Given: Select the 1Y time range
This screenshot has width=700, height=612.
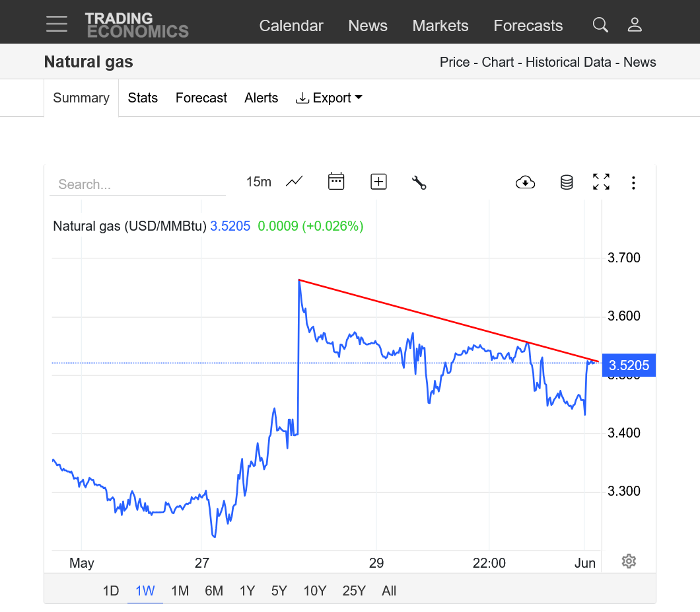Looking at the screenshot, I should coord(247,591).
